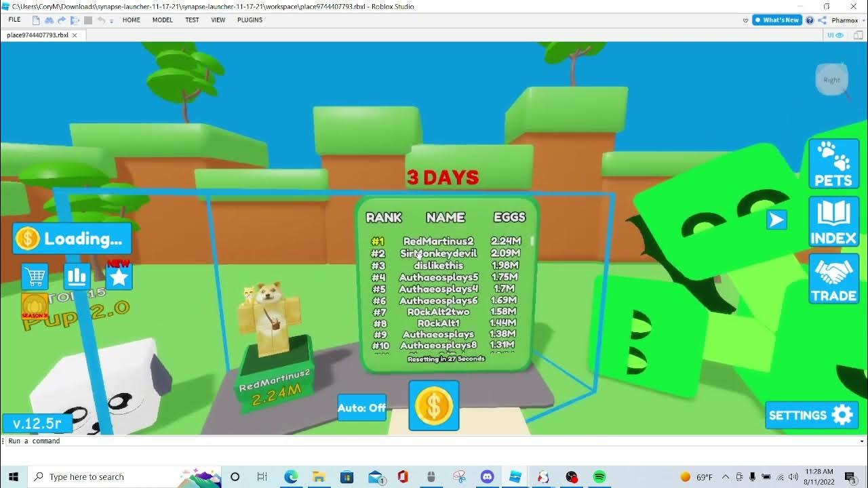This screenshot has height=488, width=868.
Task: Click the heart icon in title strip
Action: (745, 20)
